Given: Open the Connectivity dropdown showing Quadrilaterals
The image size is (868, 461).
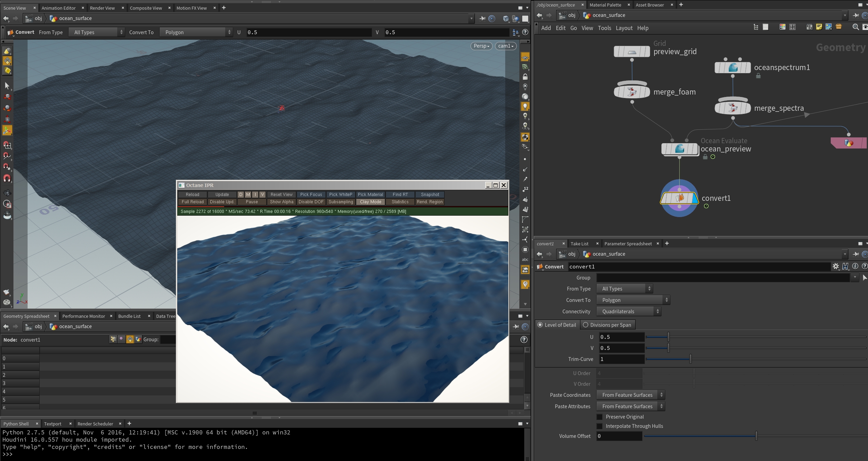Looking at the screenshot, I should (629, 312).
